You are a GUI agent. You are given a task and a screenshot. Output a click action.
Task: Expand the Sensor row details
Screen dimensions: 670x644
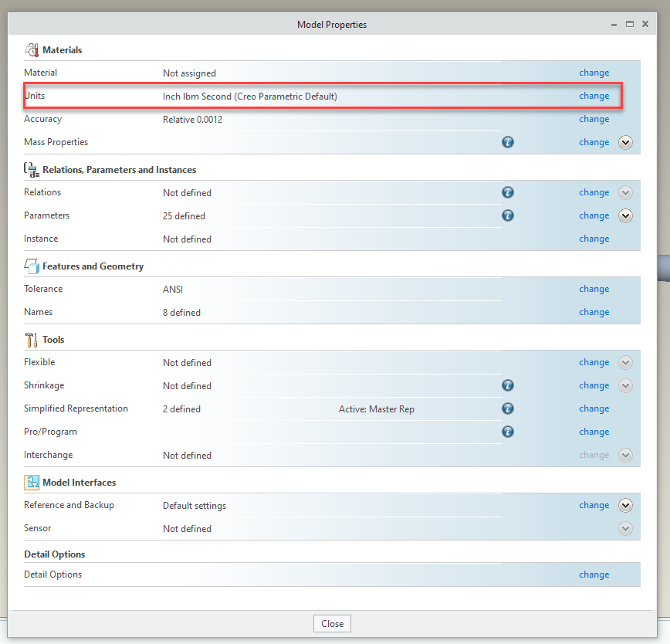click(x=626, y=528)
